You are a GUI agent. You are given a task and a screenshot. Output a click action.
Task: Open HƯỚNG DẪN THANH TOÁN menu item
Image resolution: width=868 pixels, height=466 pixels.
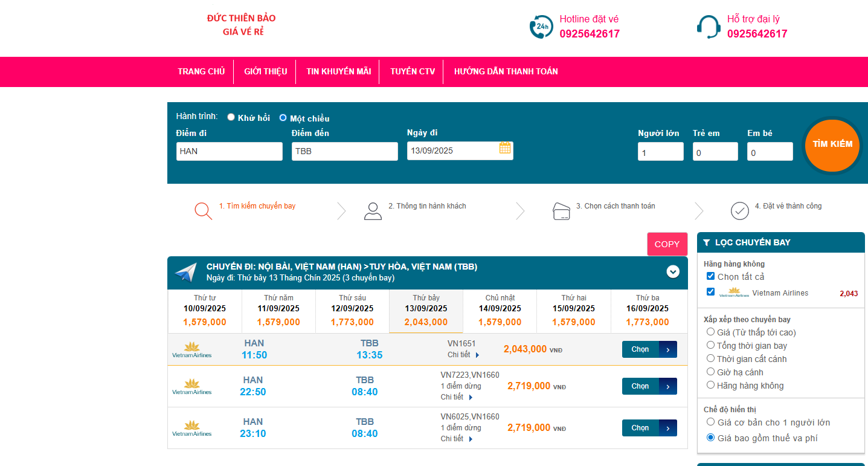(506, 71)
